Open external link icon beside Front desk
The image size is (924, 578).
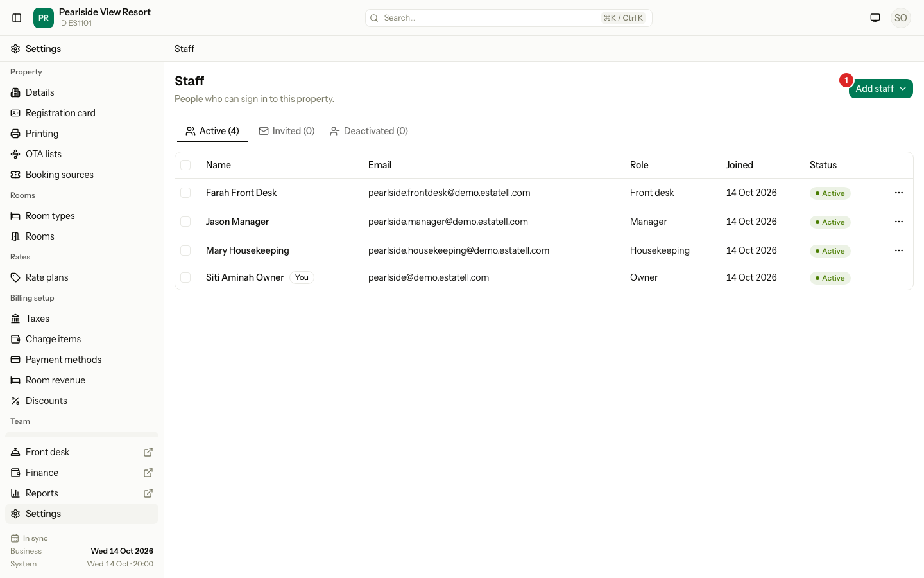coord(148,452)
